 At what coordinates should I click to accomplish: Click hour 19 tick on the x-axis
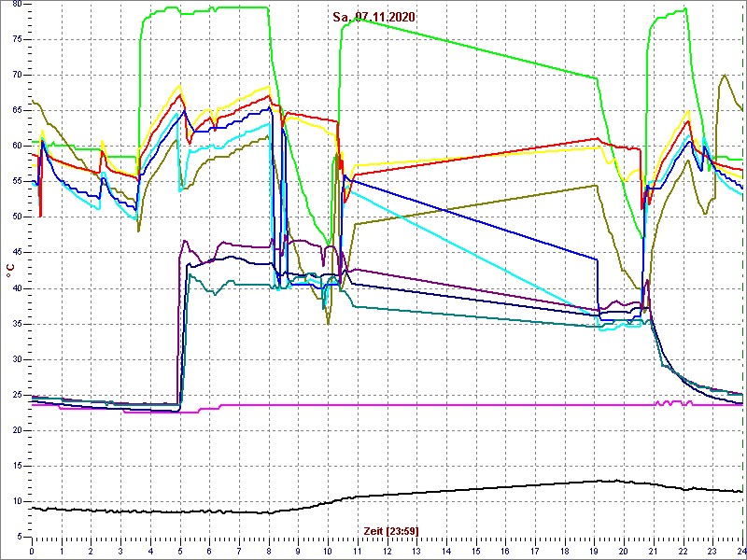[x=594, y=551]
